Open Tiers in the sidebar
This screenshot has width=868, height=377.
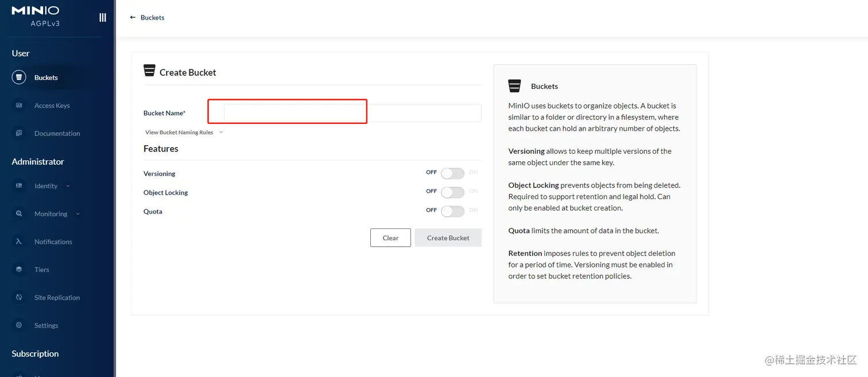point(42,270)
